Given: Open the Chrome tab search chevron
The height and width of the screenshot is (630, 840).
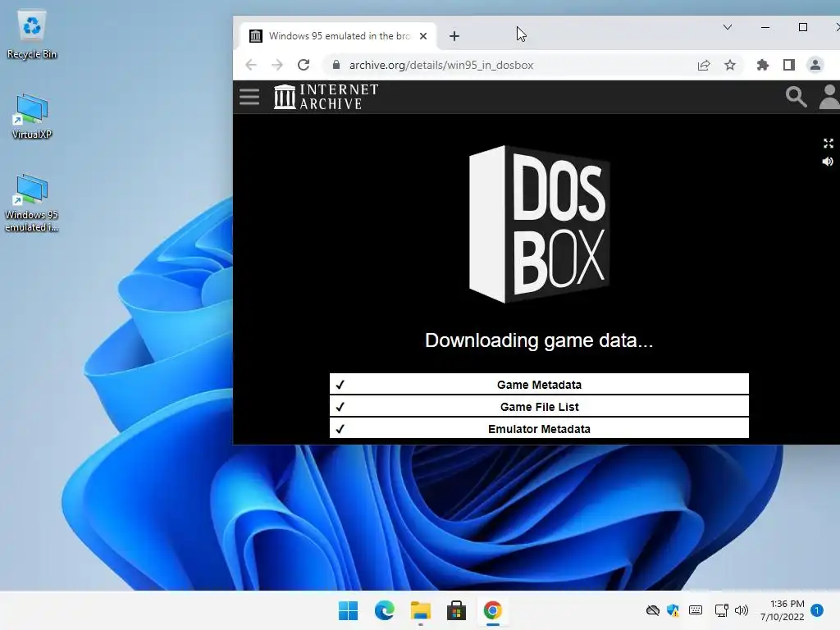Looking at the screenshot, I should (728, 27).
